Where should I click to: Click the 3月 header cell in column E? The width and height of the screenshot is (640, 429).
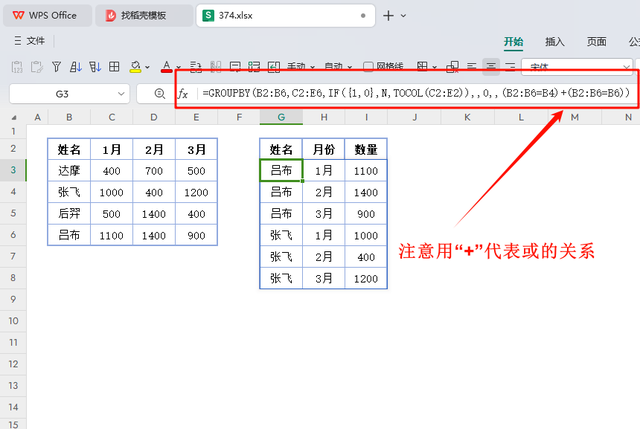coord(196,149)
